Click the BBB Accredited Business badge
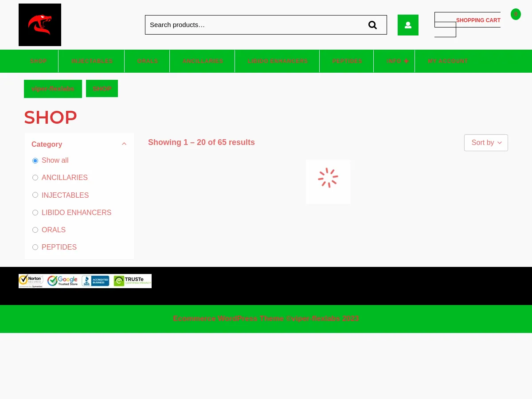Screen dimensions: 532x399 click(95, 281)
